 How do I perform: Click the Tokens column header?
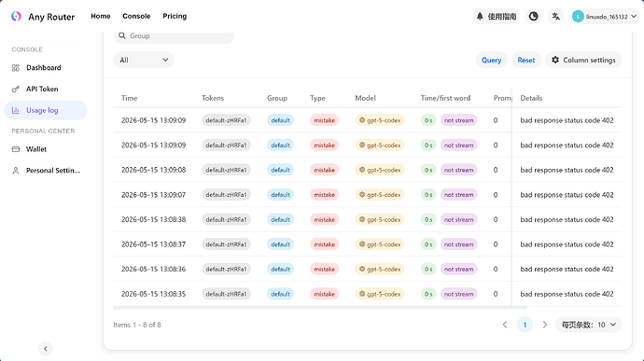[213, 98]
